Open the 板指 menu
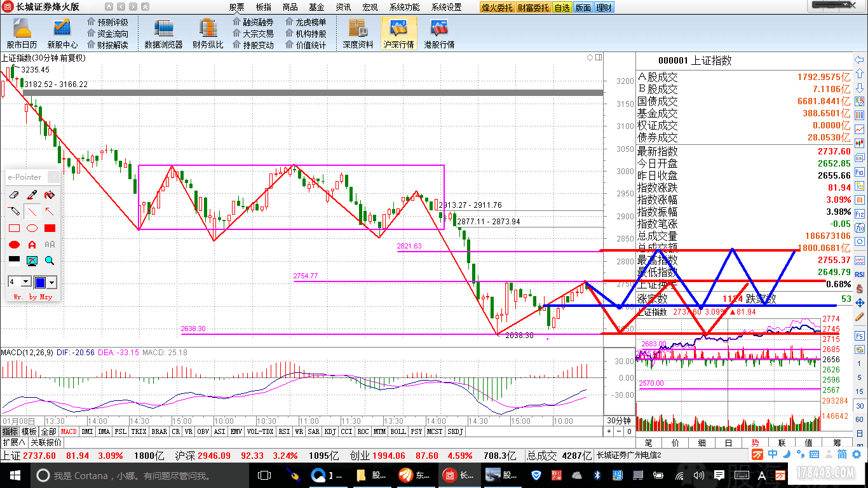This screenshot has height=488, width=868. pos(263,8)
